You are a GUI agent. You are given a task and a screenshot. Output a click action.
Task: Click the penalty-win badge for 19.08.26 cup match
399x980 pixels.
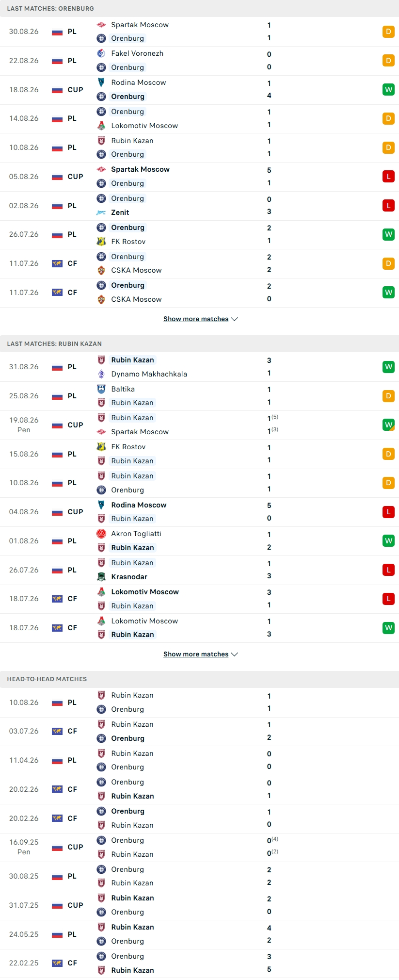click(388, 425)
